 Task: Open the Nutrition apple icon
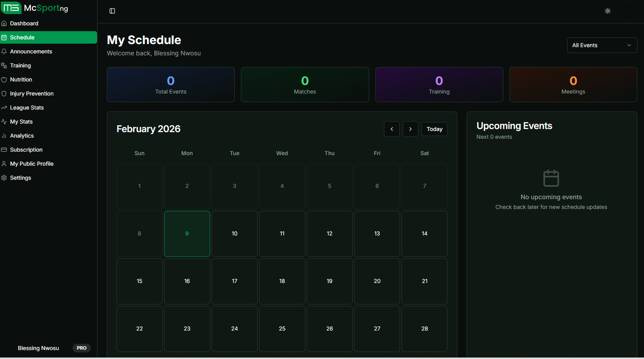tap(4, 79)
